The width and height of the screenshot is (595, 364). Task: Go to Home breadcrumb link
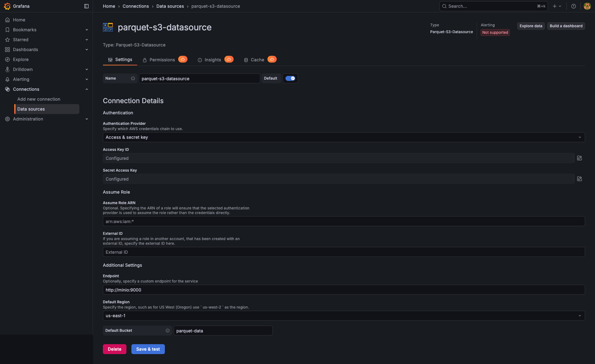109,6
